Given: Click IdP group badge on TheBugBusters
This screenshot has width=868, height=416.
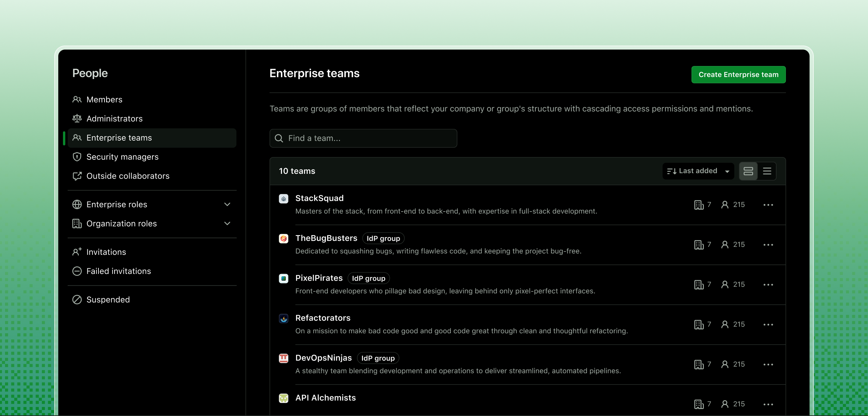Looking at the screenshot, I should click(x=383, y=238).
